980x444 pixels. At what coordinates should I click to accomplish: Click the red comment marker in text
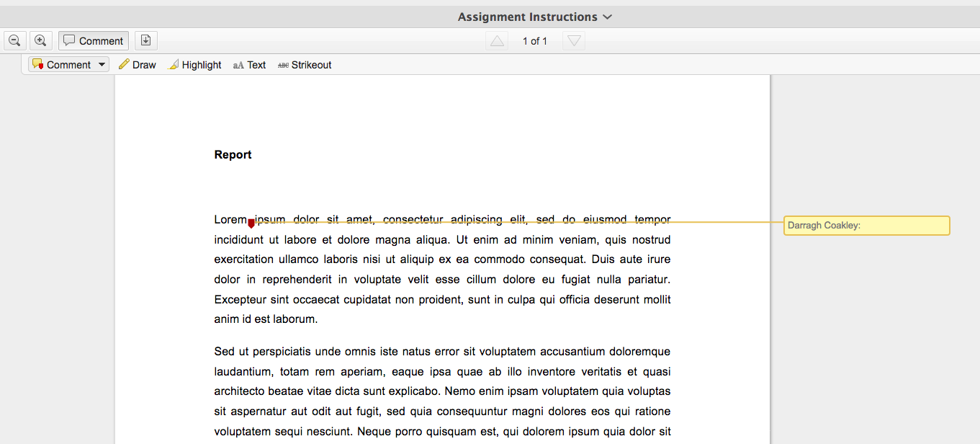pos(251,223)
